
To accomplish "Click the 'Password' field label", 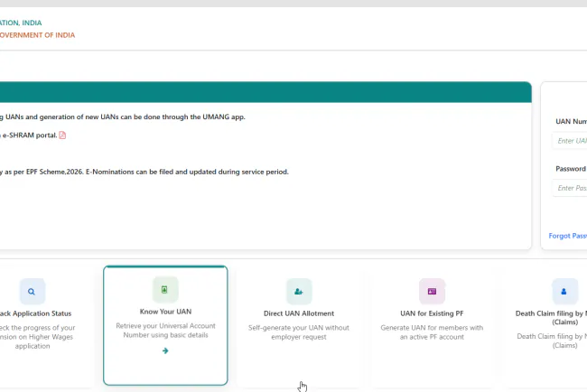I will 571,169.
